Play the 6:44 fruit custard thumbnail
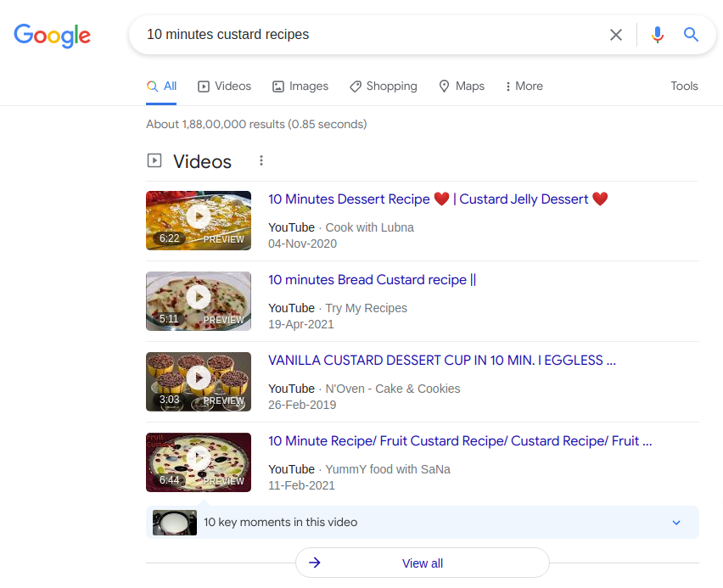This screenshot has height=588, width=723. [x=199, y=462]
